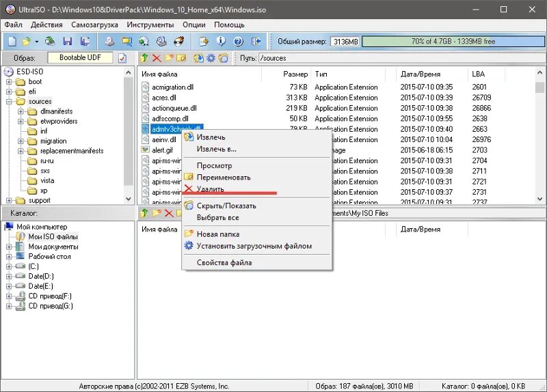This screenshot has height=392, width=547.
Task: Click the Bootable UDF image type field
Action: [x=80, y=58]
